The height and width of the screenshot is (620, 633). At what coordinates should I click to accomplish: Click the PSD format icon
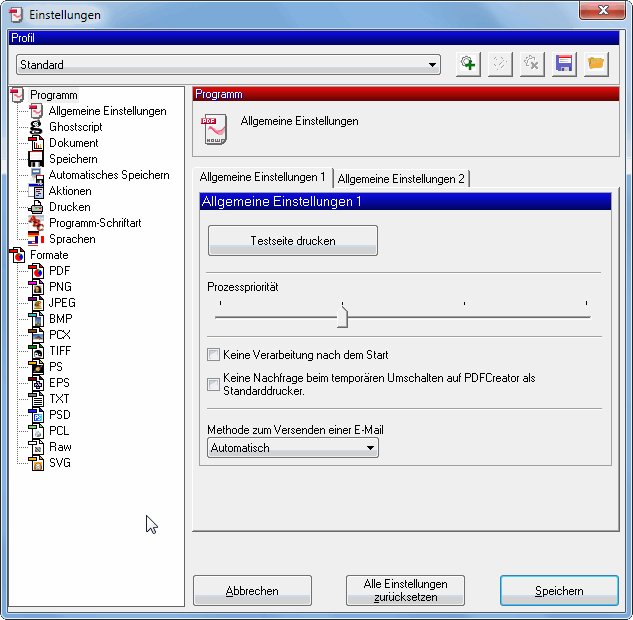36,415
